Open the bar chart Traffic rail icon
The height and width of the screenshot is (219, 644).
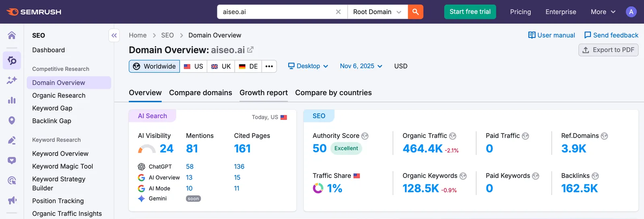(x=12, y=100)
